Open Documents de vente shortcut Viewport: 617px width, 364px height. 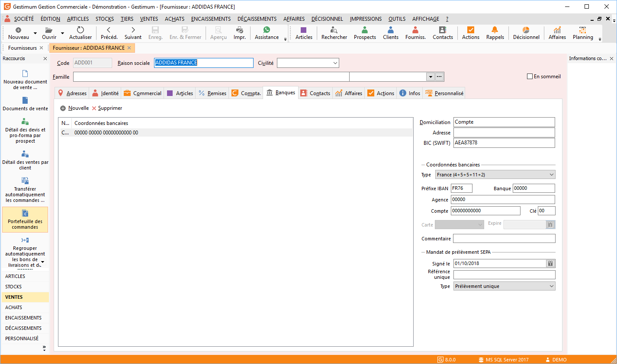[x=25, y=104]
